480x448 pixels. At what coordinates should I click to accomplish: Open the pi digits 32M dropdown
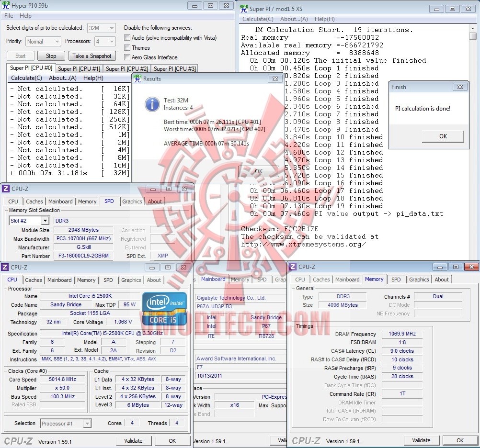tap(102, 28)
